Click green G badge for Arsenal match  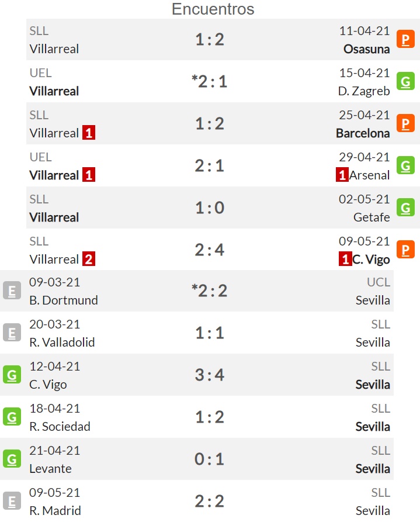click(x=405, y=165)
